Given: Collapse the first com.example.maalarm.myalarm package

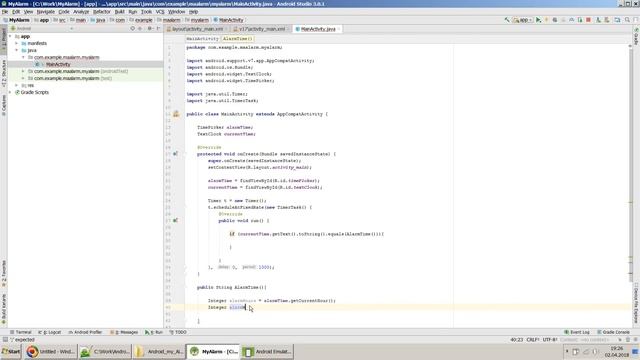Looking at the screenshot, I should pos(23,57).
